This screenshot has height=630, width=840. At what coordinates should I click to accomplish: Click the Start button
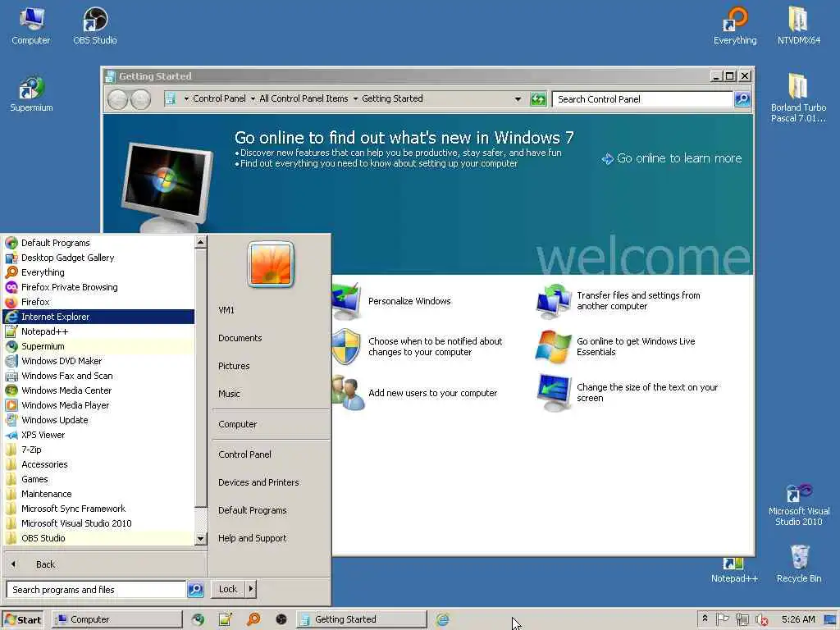[22, 620]
